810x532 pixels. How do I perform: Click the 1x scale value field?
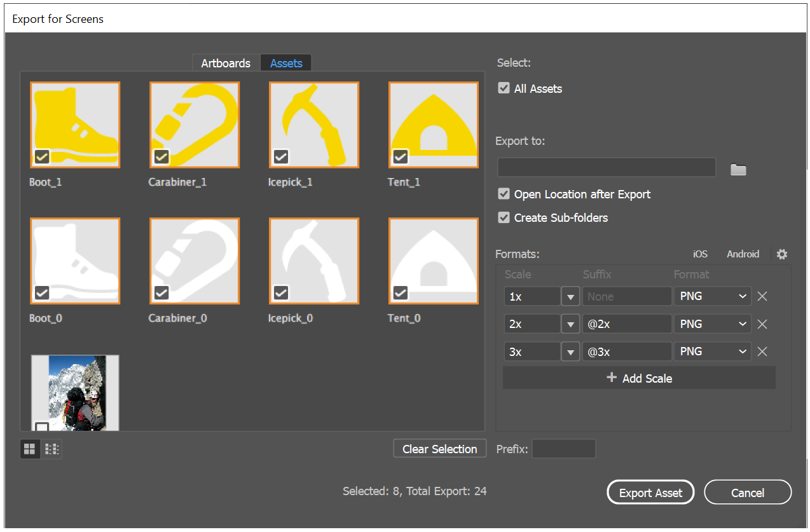coord(532,296)
